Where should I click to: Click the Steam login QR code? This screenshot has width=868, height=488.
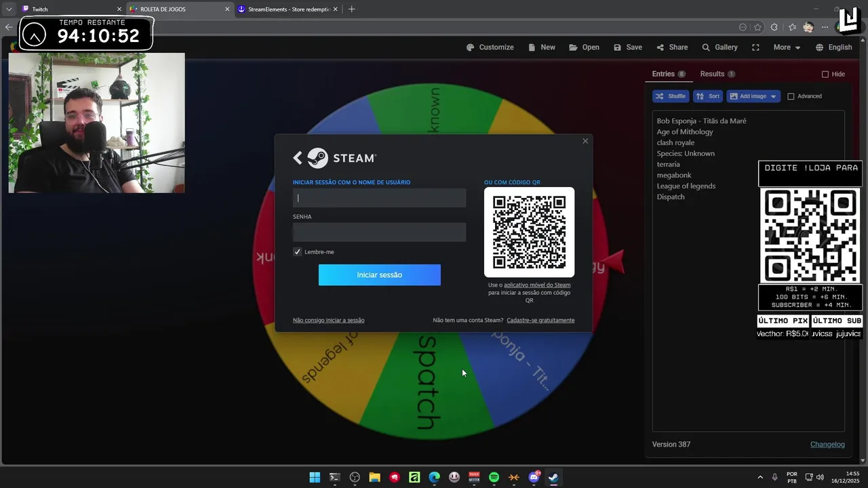click(x=529, y=232)
